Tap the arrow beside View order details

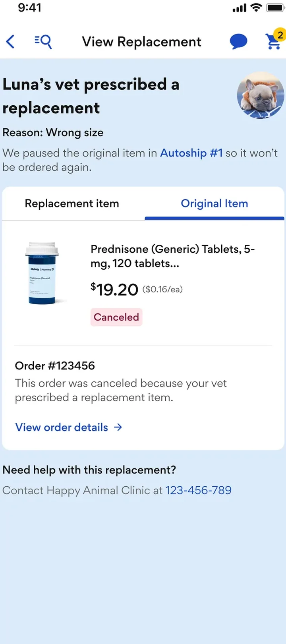(x=118, y=427)
